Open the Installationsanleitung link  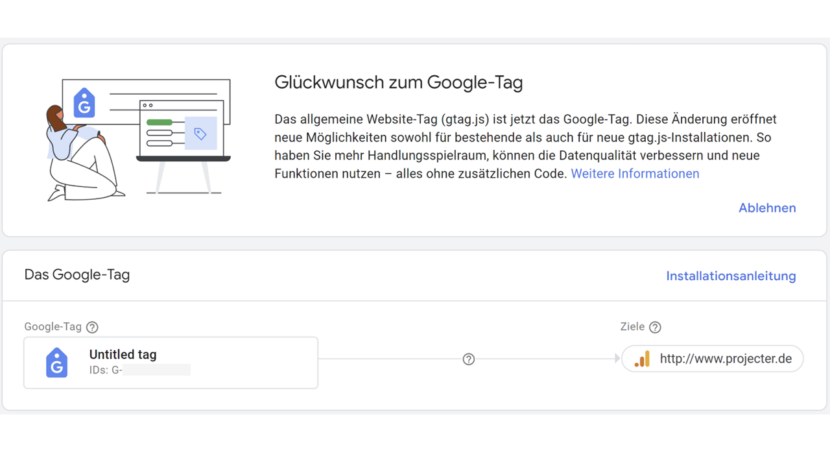(730, 276)
